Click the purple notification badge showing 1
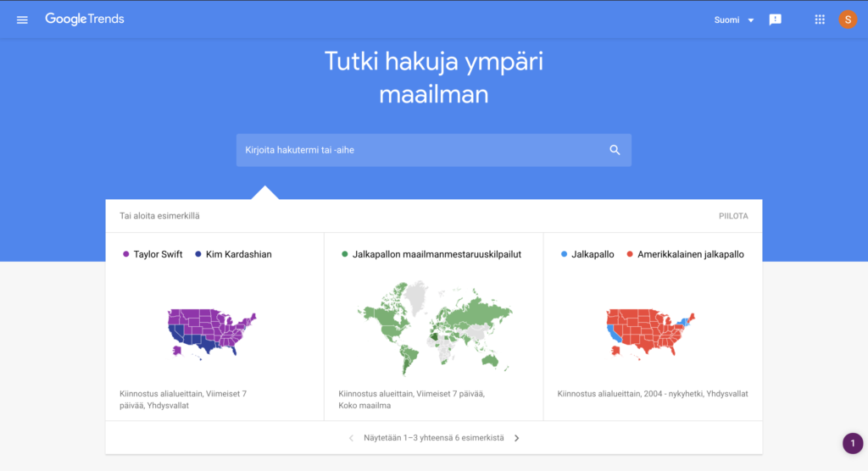Image resolution: width=868 pixels, height=471 pixels. pos(853,443)
